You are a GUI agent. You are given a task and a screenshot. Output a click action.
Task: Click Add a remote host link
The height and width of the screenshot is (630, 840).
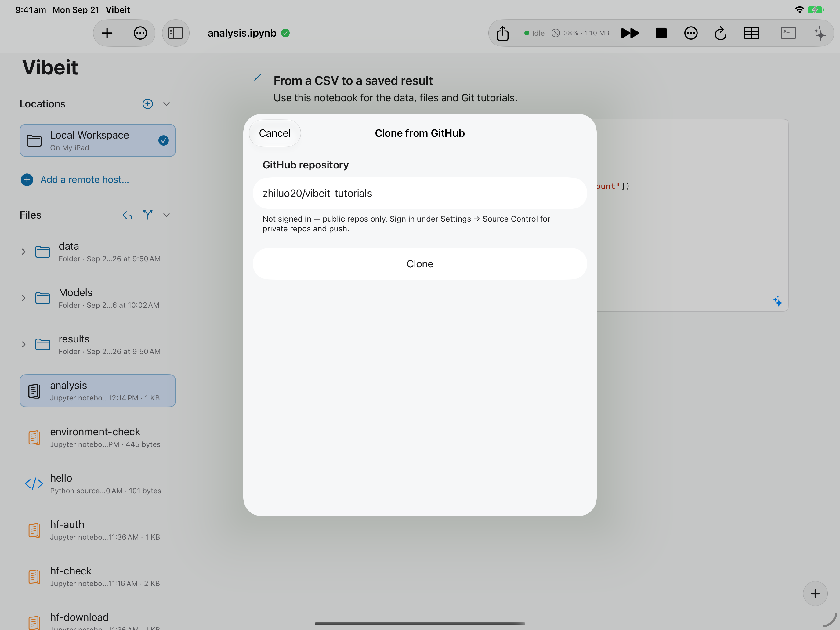tap(75, 179)
